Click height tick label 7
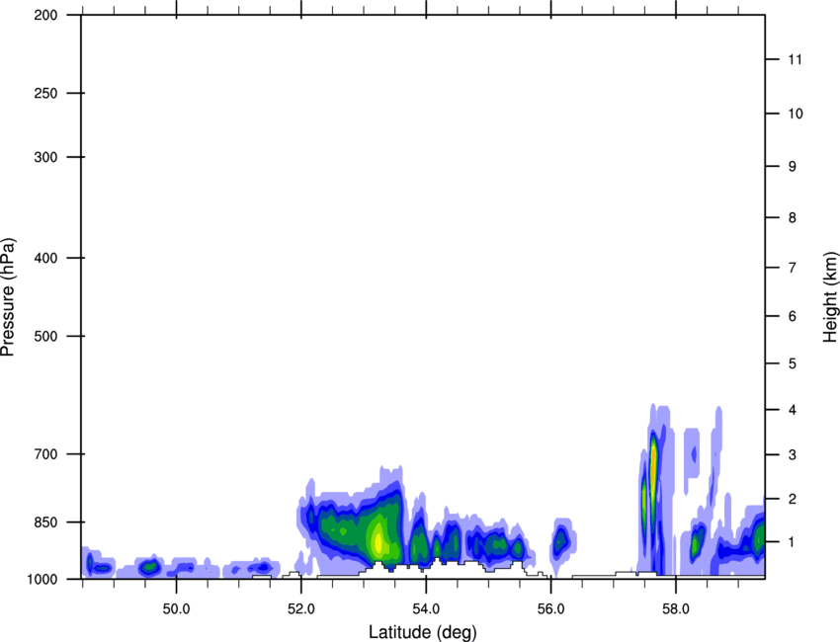 (x=792, y=268)
